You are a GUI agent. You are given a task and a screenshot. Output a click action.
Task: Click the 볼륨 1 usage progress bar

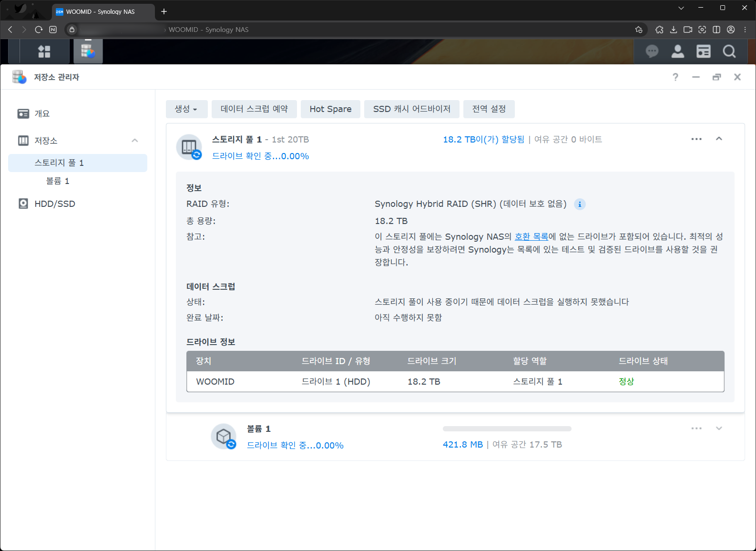pos(507,429)
